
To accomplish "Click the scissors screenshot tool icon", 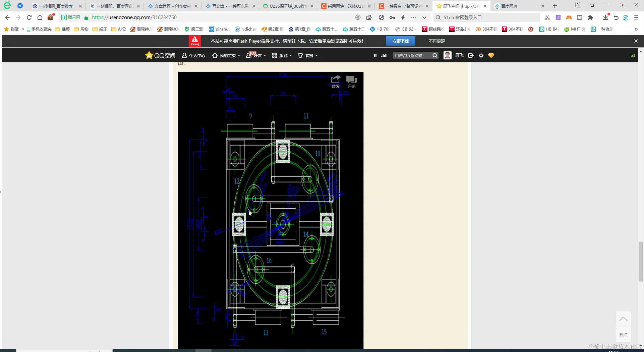I will (547, 17).
